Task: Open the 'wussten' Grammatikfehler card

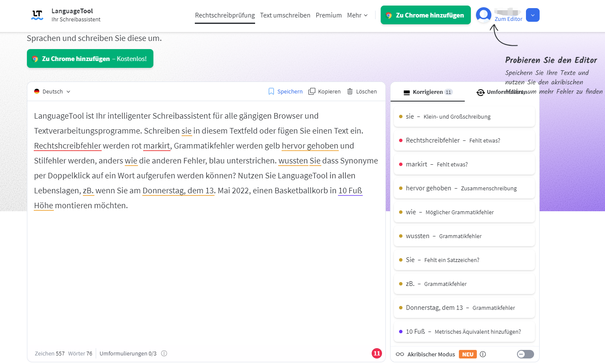Action: [464, 236]
